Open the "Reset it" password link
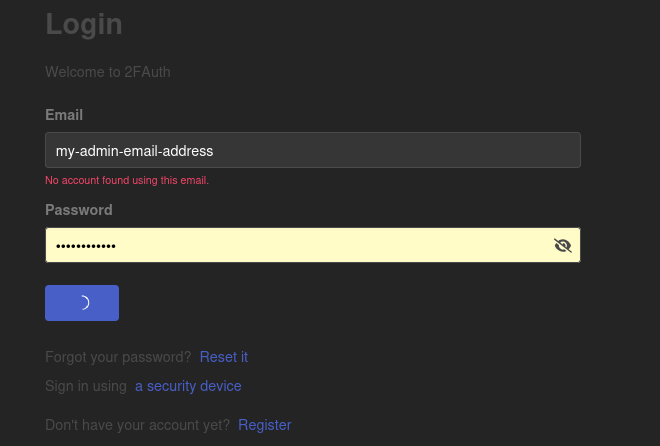660x446 pixels. (224, 357)
